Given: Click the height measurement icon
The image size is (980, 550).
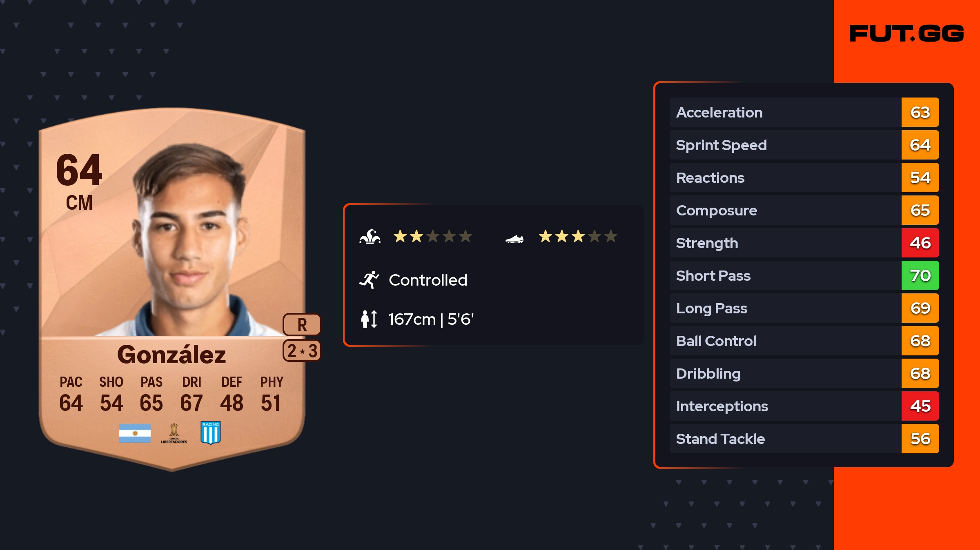Looking at the screenshot, I should click(369, 319).
